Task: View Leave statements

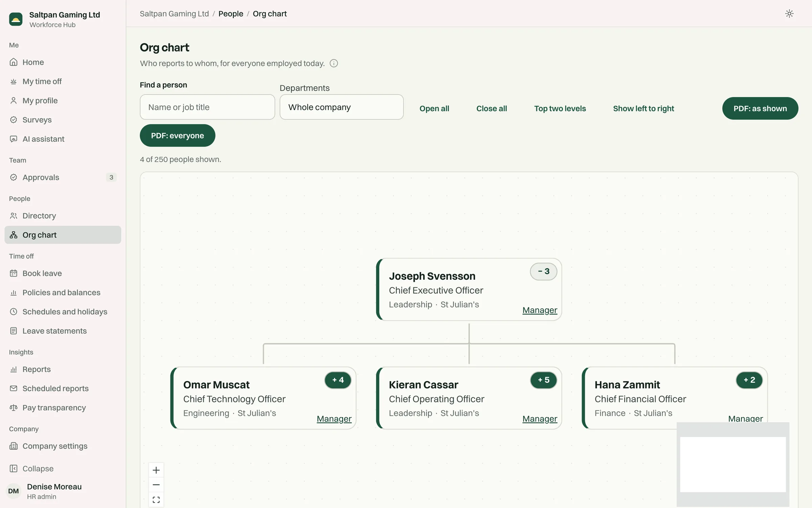Action: 63,331
